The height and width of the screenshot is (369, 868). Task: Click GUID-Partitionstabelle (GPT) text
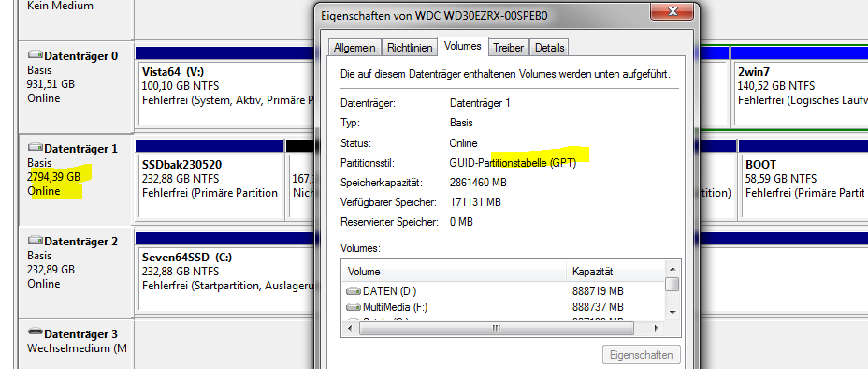pos(513,163)
